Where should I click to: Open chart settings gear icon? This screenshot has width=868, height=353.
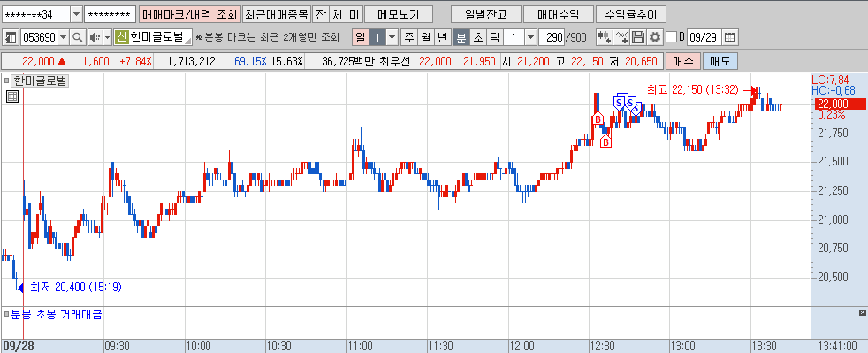(x=655, y=38)
